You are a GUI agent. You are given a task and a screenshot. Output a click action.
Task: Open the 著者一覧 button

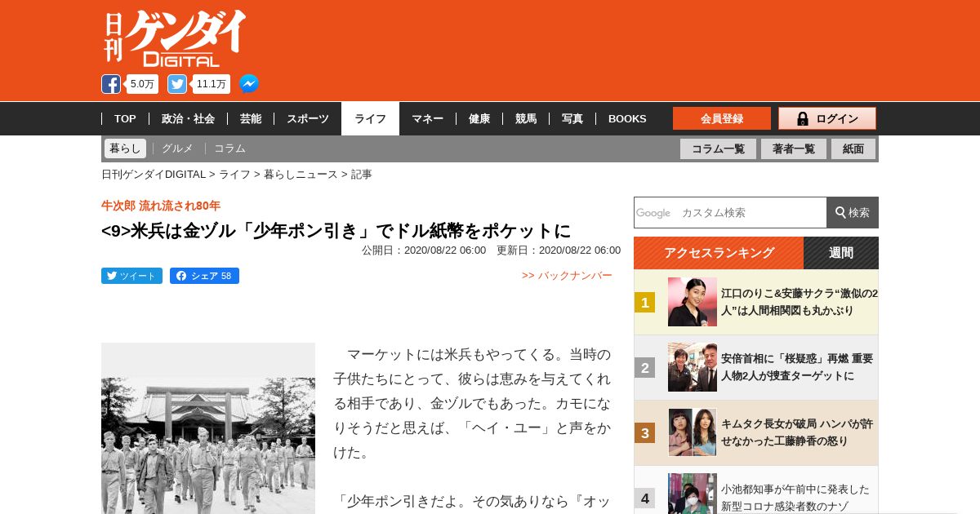pyautogui.click(x=794, y=148)
